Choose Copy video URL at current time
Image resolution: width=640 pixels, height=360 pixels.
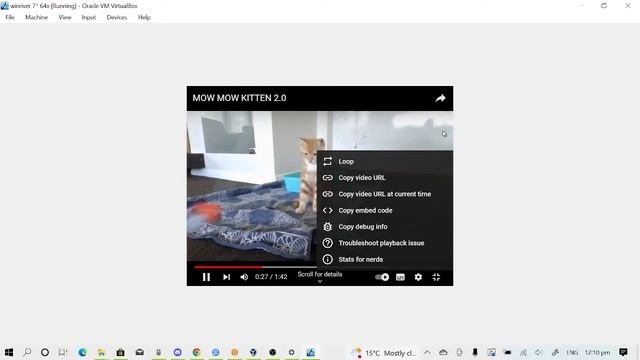(385, 194)
